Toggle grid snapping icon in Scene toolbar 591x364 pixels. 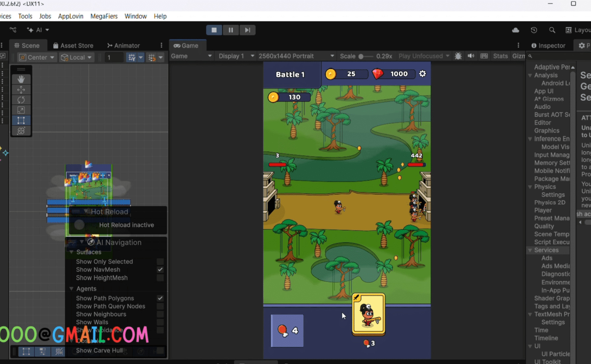[x=132, y=57]
